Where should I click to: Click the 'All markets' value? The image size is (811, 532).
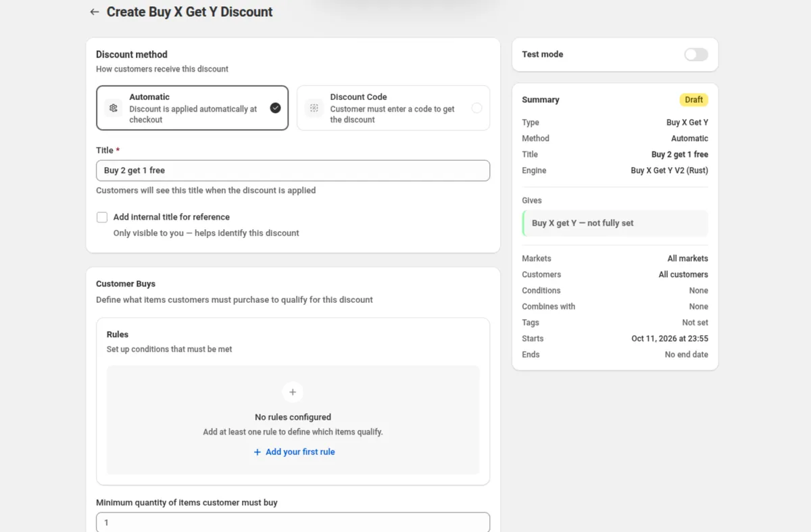tap(688, 259)
